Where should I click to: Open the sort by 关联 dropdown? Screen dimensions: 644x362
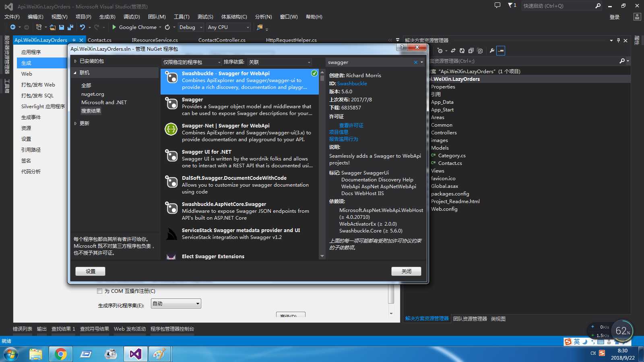tap(280, 62)
